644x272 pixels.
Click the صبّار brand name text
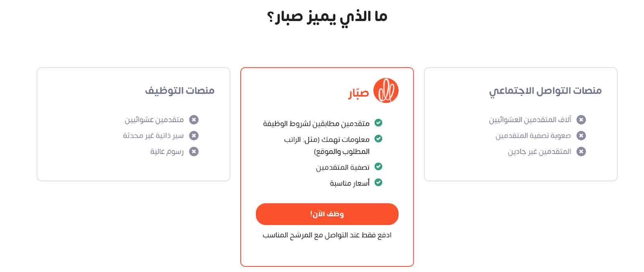coord(359,93)
